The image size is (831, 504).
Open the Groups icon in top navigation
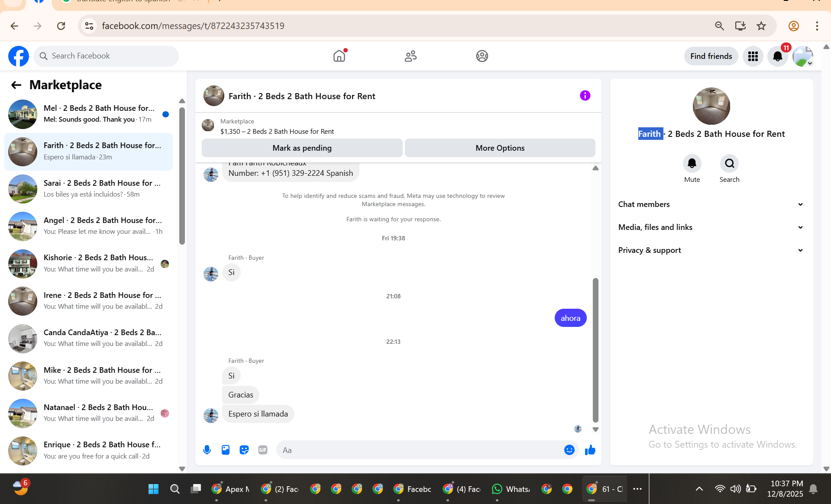[482, 56]
